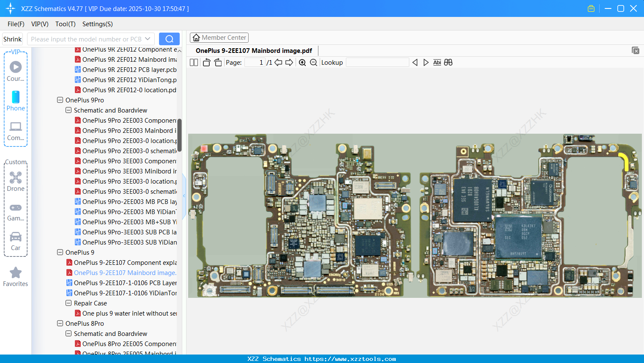Click the Member Center button
Viewport: 644px width, 363px height.
tap(219, 38)
